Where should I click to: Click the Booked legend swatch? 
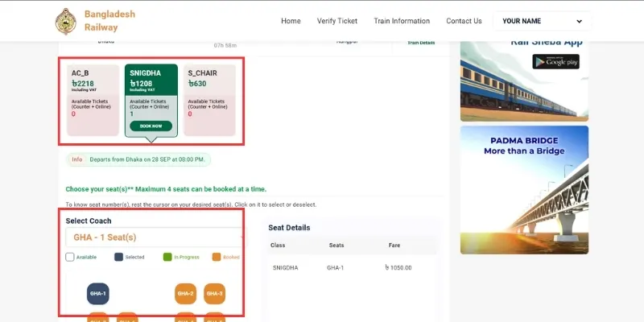pyautogui.click(x=217, y=257)
